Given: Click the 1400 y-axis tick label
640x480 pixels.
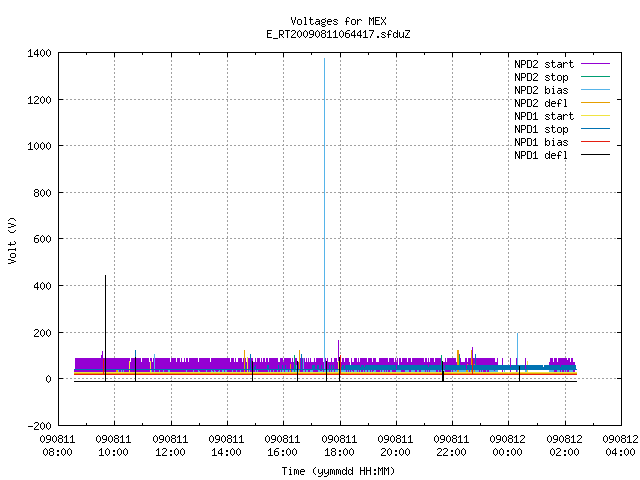Looking at the screenshot, I should (x=39, y=53).
